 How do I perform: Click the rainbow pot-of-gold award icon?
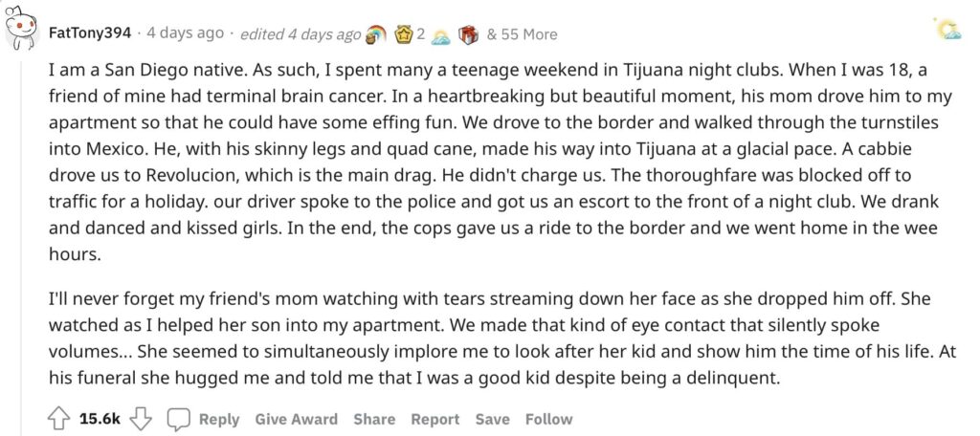(x=375, y=33)
